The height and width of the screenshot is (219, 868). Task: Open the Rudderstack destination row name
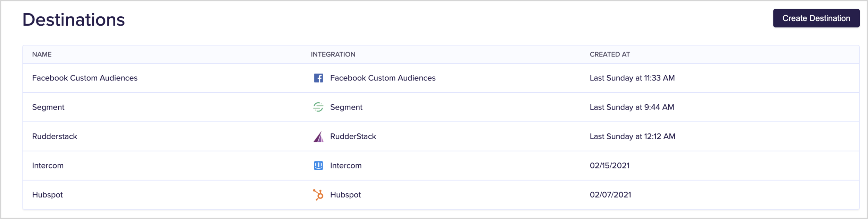[55, 137]
